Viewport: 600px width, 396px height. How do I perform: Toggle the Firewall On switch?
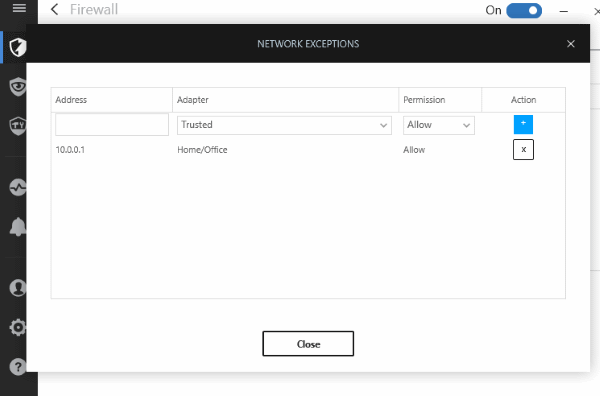pyautogui.click(x=524, y=10)
